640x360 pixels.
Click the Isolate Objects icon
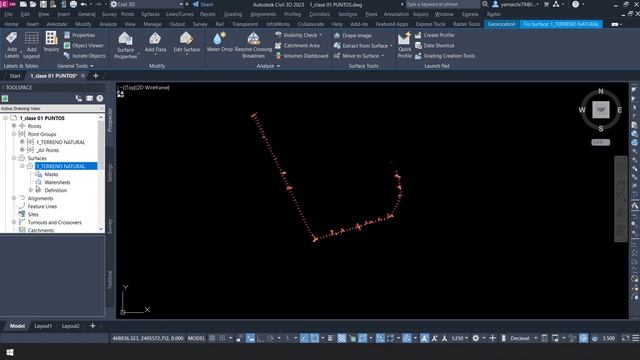tap(67, 56)
